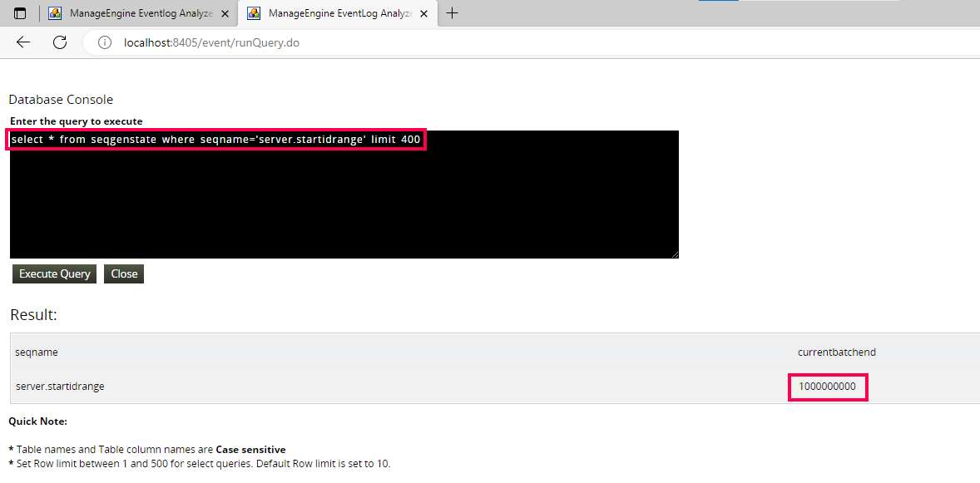This screenshot has width=980, height=483.
Task: Click the tab actions icon in browser
Action: (20, 13)
